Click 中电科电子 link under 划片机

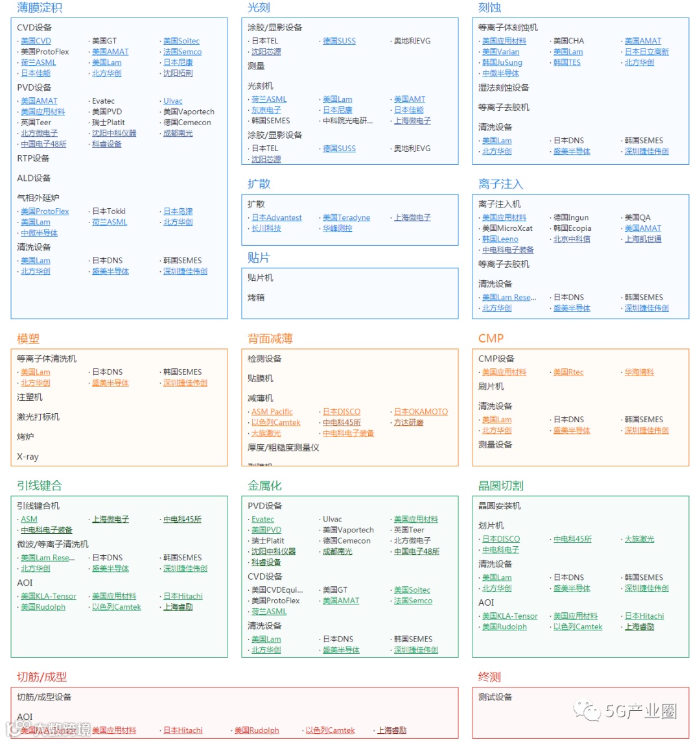click(x=500, y=551)
